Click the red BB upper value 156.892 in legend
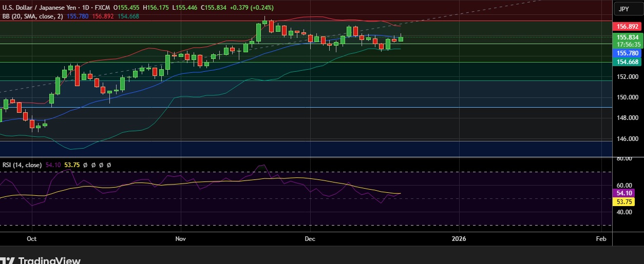The width and height of the screenshot is (644, 264). (x=103, y=16)
